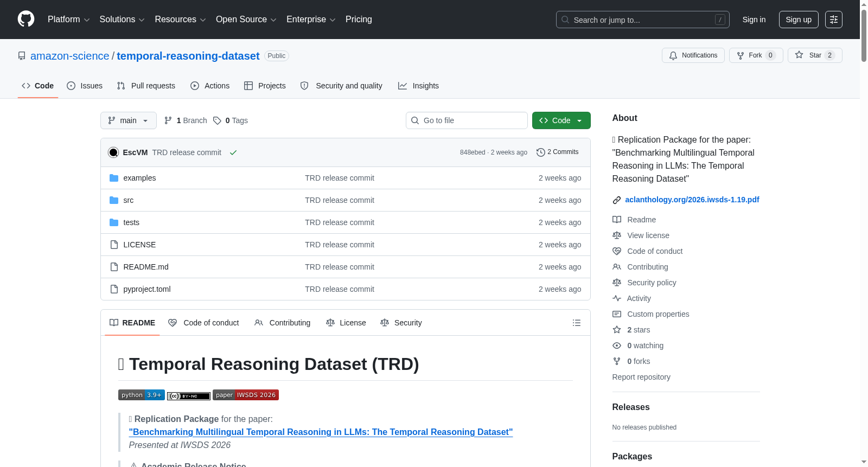The width and height of the screenshot is (868, 467).
Task: Open the tests folder
Action: (131, 222)
